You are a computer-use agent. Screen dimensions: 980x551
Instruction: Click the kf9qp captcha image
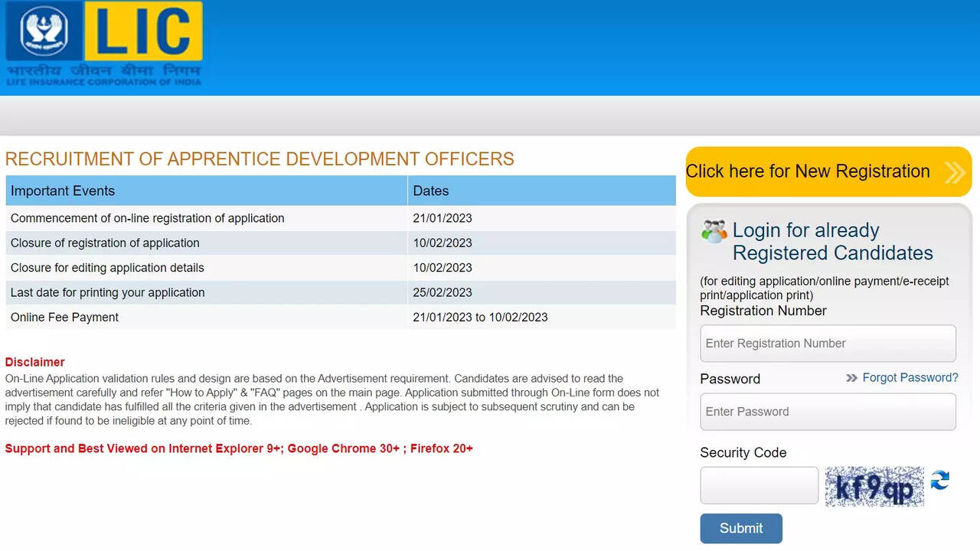pyautogui.click(x=874, y=487)
